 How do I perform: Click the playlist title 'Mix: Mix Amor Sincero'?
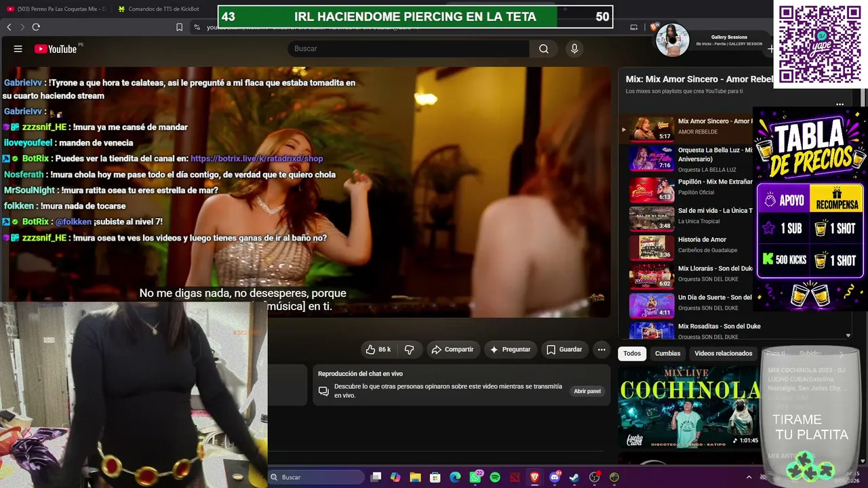pyautogui.click(x=698, y=79)
